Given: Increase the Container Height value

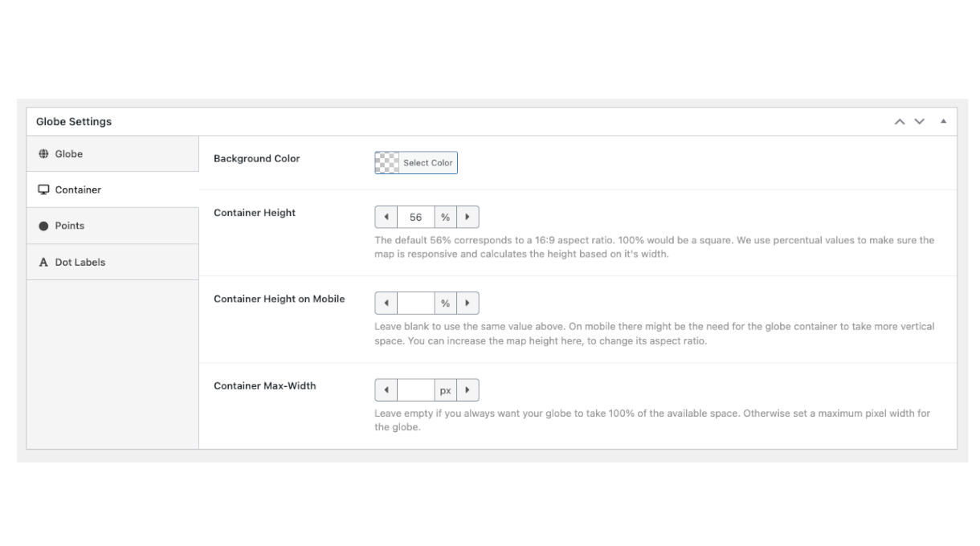Looking at the screenshot, I should [468, 217].
